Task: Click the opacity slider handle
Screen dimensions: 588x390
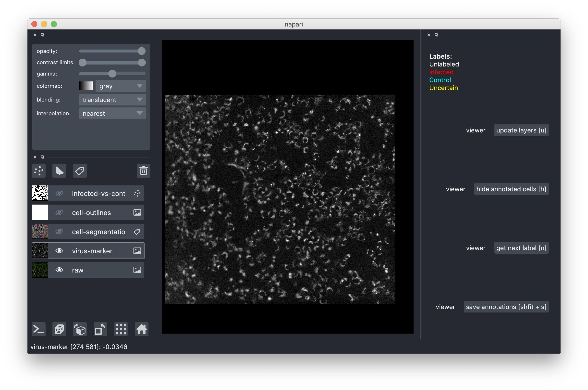Action: pos(142,51)
